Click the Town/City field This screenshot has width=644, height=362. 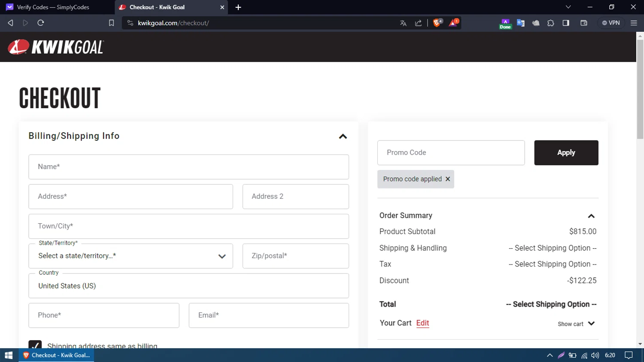pyautogui.click(x=188, y=226)
